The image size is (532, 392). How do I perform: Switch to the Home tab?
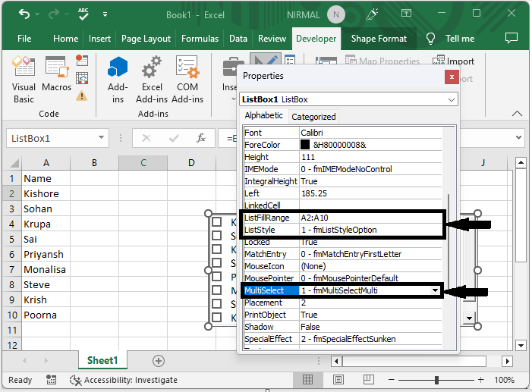pos(65,39)
